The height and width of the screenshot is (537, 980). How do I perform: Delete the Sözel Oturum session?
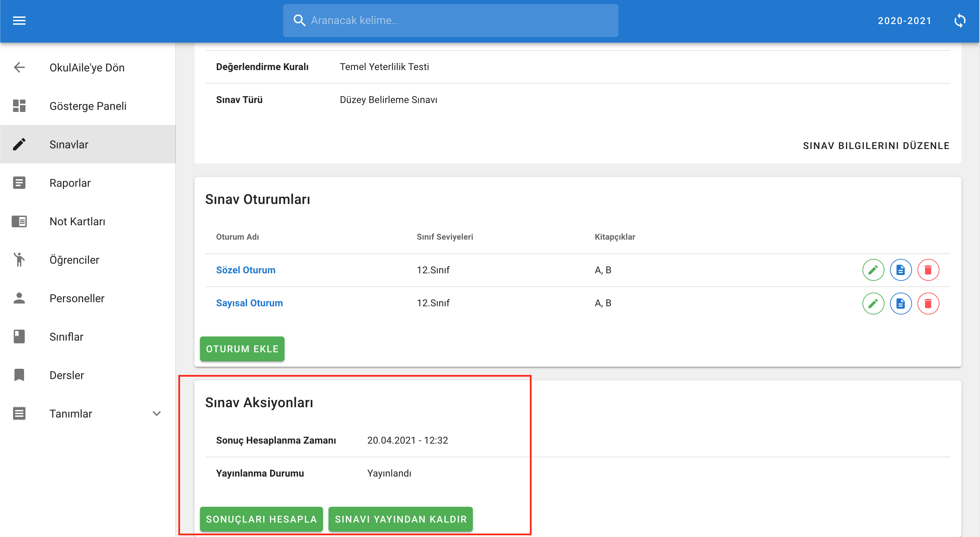point(928,270)
